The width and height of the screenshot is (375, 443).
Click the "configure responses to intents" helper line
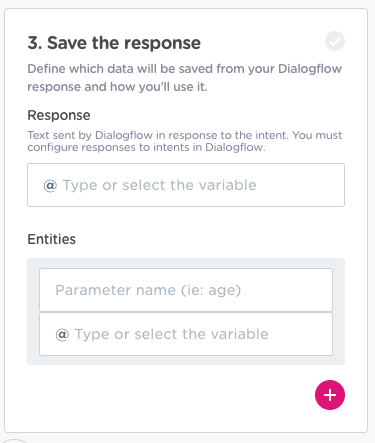coord(146,147)
